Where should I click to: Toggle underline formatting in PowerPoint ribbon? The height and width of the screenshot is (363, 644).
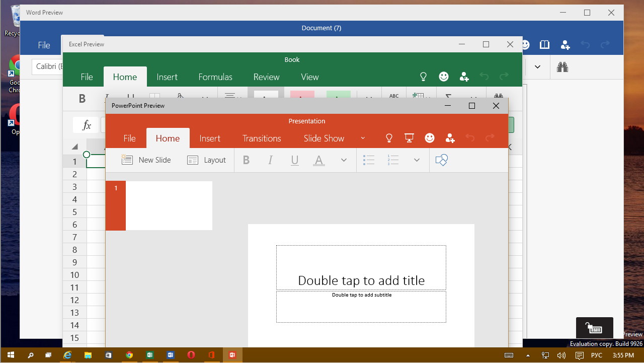[295, 160]
